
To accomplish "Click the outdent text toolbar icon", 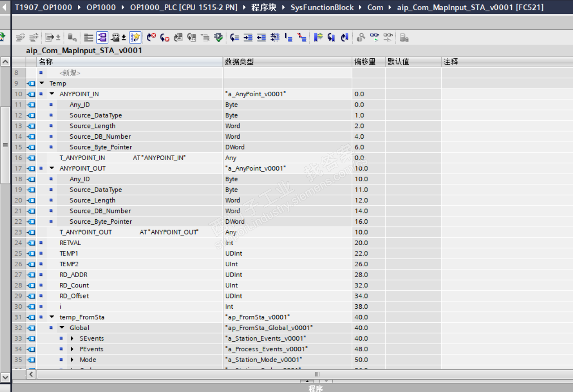I will (x=261, y=38).
